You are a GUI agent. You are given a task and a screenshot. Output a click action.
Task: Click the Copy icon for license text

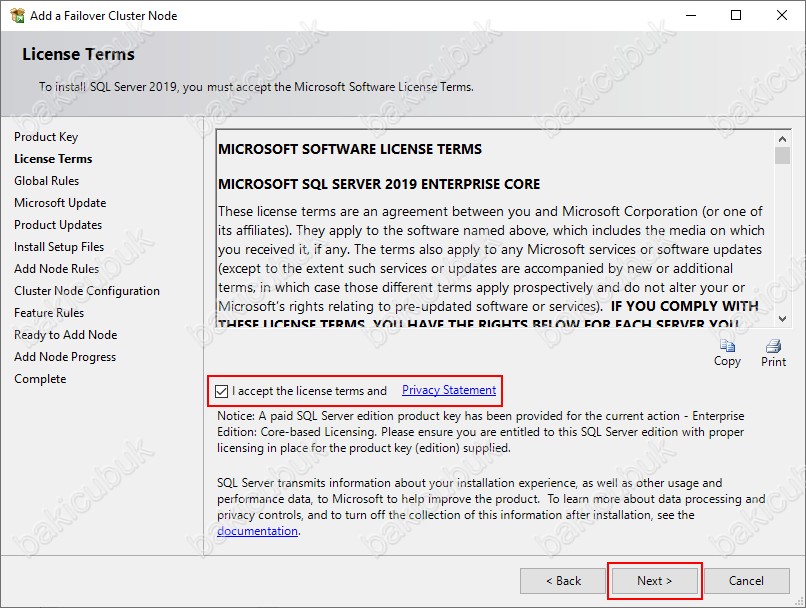(x=727, y=346)
